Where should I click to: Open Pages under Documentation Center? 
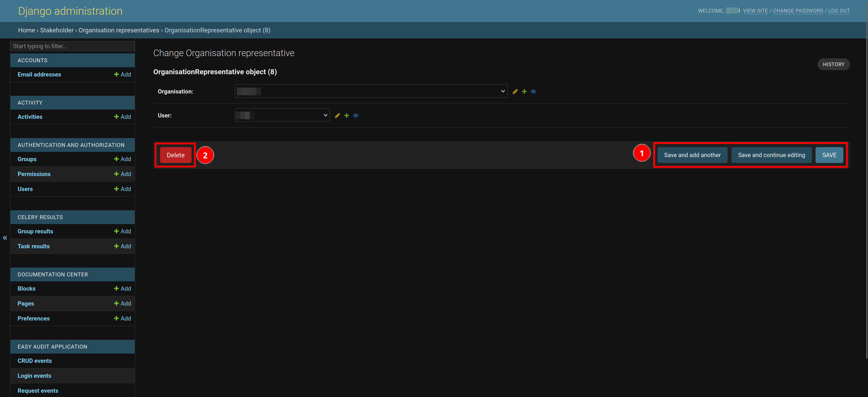pyautogui.click(x=26, y=303)
